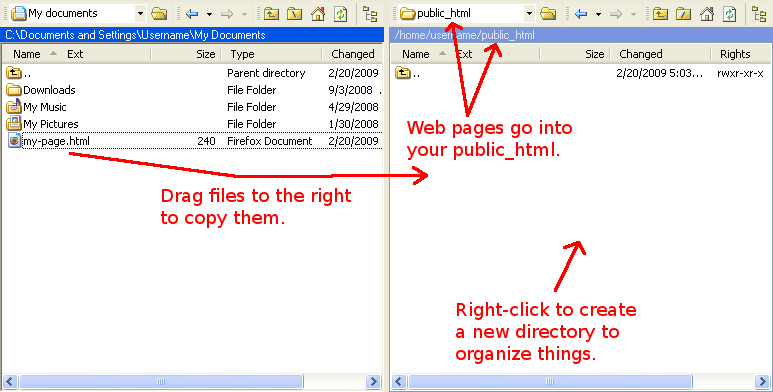Select the remote parent directory '..' row
773x392 pixels.
[x=582, y=73]
